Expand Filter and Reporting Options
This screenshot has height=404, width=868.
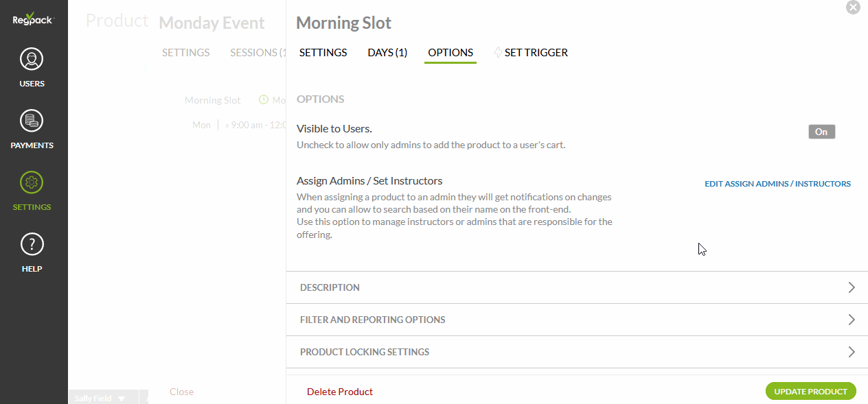[x=852, y=320]
